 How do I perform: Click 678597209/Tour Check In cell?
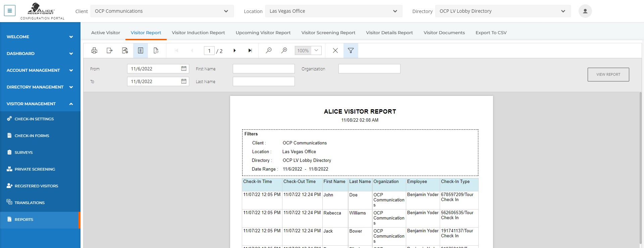[x=459, y=200]
